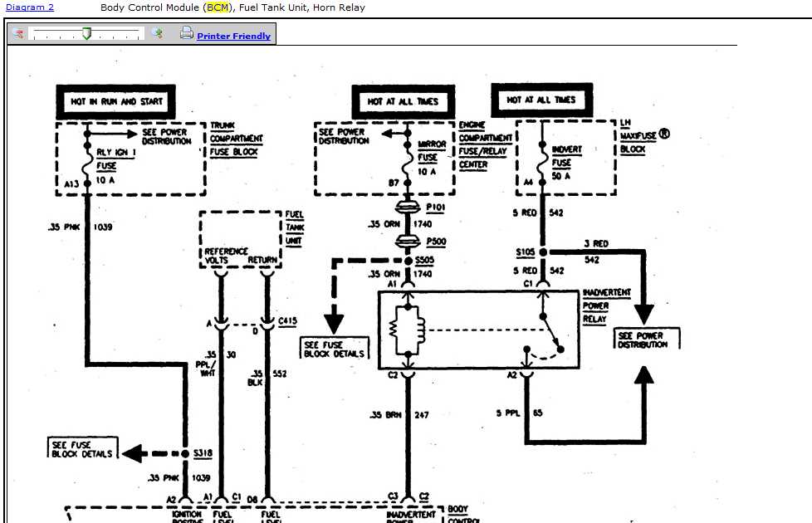Click the 'TRUNK COMPARTMENT FUSE BLOCK' label
This screenshot has height=523, width=812.
coord(236,139)
